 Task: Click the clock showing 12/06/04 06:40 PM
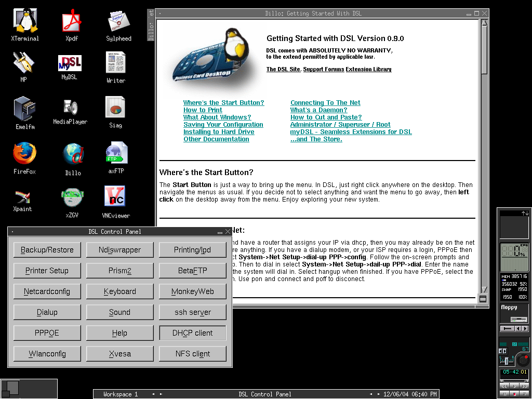pos(410,394)
